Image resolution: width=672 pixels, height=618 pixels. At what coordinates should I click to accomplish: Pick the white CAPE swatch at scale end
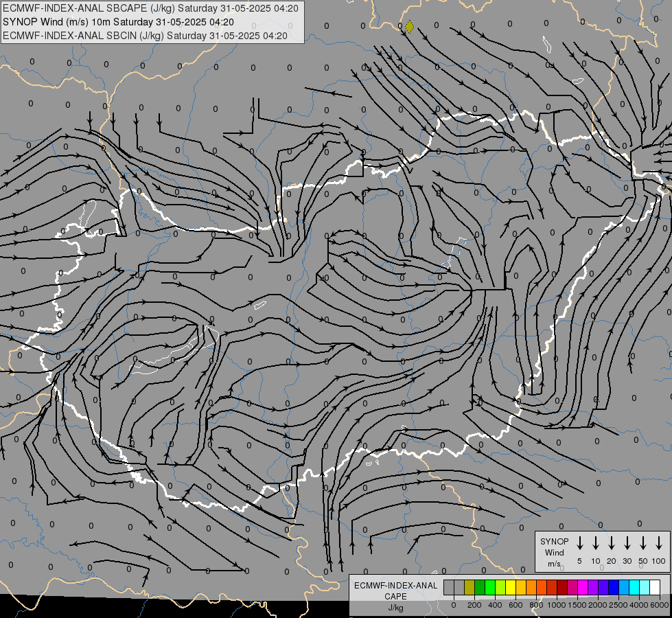coord(656,587)
